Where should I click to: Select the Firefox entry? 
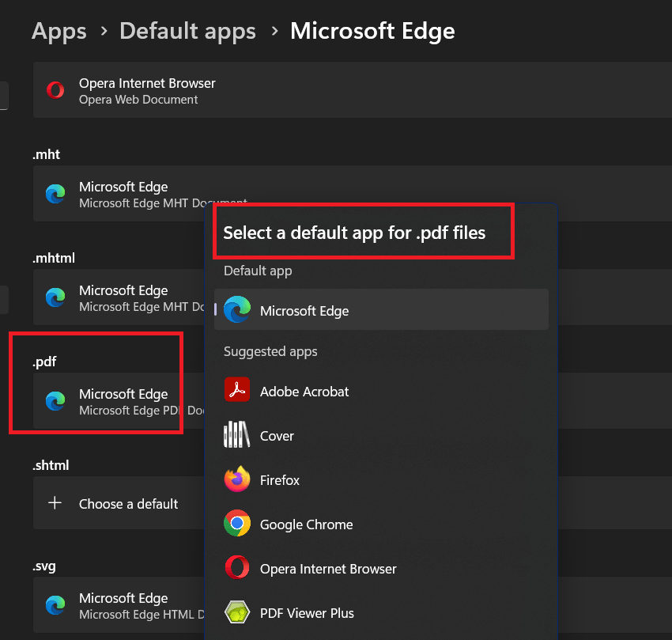coord(381,479)
